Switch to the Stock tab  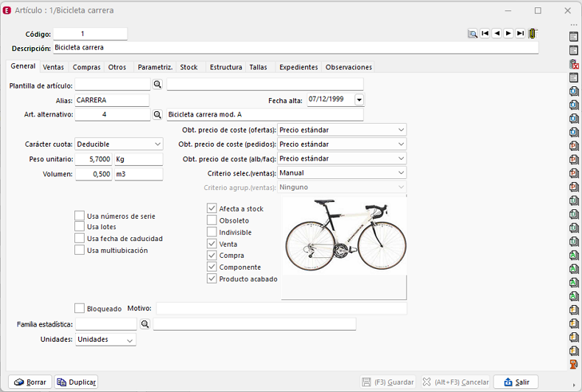click(189, 67)
